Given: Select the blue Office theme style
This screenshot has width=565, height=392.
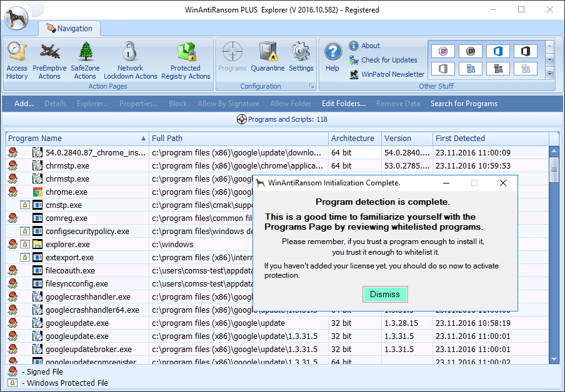Looking at the screenshot, I should pos(498,51).
